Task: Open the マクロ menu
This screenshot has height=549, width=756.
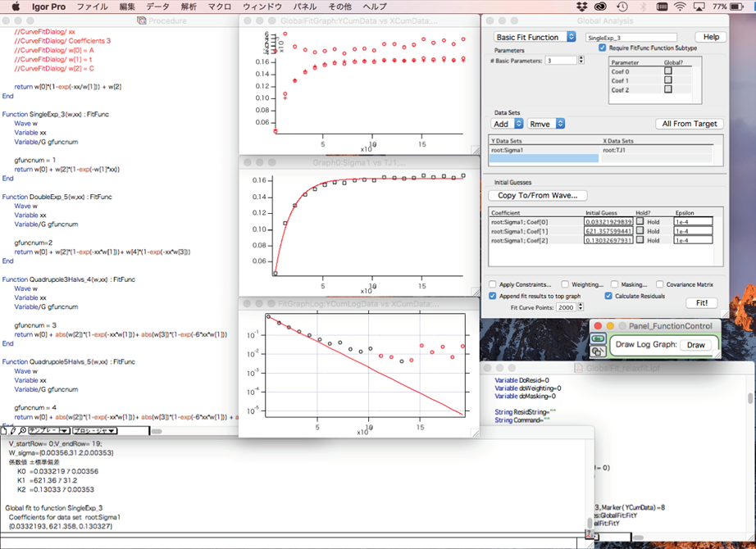Action: pos(219,7)
